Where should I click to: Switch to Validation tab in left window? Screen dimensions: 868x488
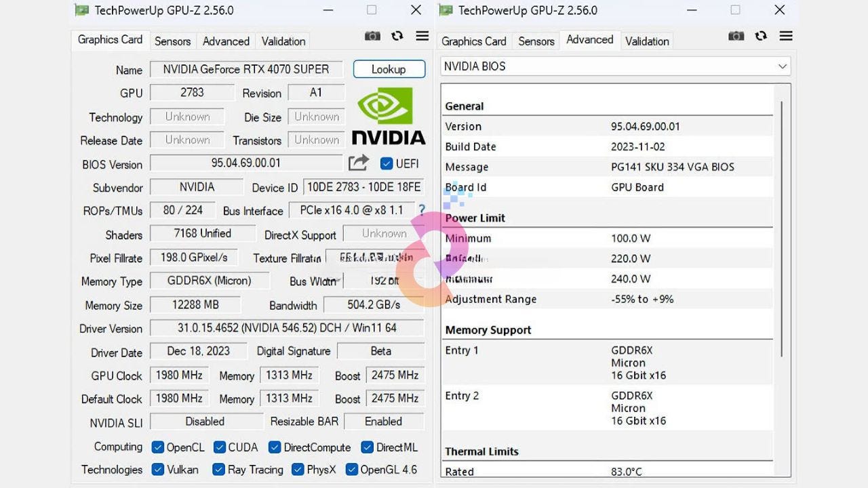point(283,41)
